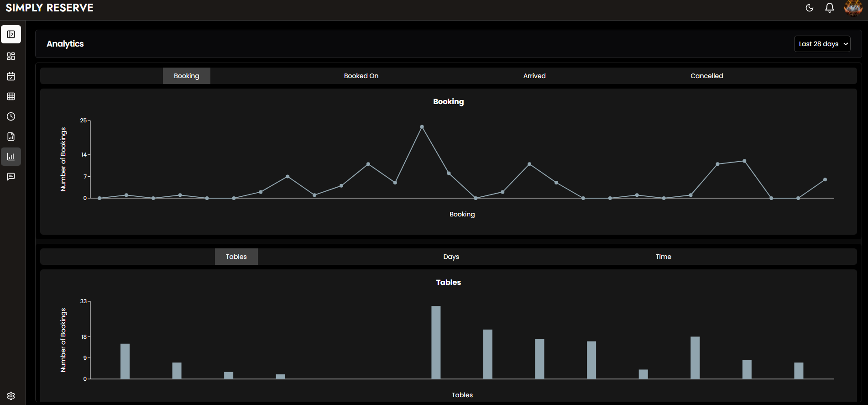
Task: Click the peak data point on Booking chart
Action: coord(422,127)
